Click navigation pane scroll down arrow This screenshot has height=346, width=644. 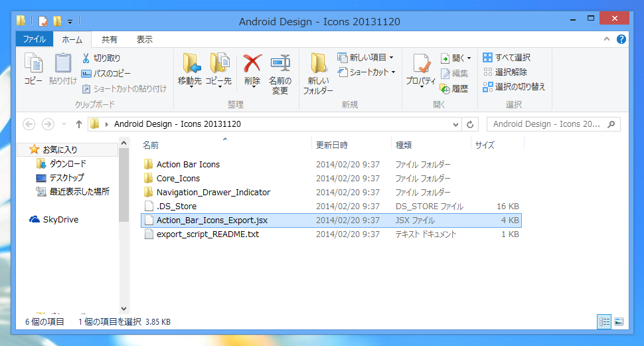[x=123, y=309]
